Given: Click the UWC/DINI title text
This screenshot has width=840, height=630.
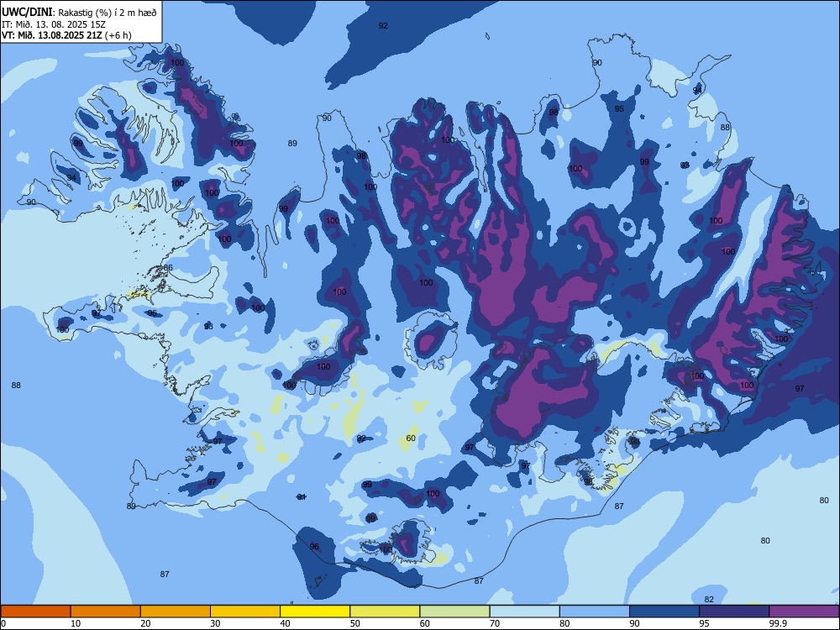Looking at the screenshot, I should pos(27,13).
